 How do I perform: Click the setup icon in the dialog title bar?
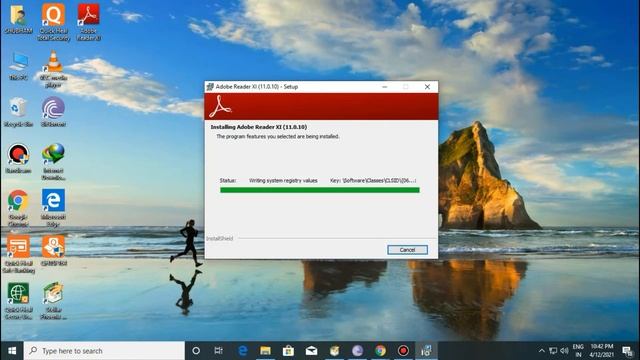click(210, 87)
